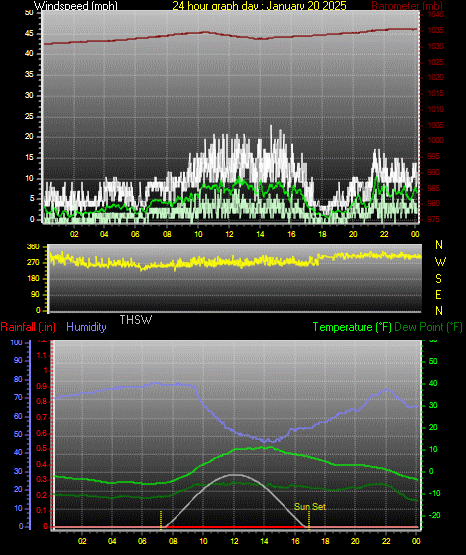
Task: Click the '45' windspeed axis value
Action: tap(29, 33)
